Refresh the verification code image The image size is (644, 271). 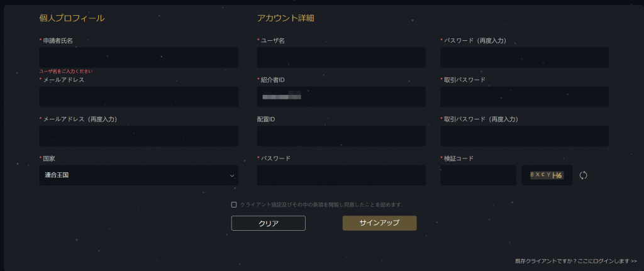click(583, 175)
